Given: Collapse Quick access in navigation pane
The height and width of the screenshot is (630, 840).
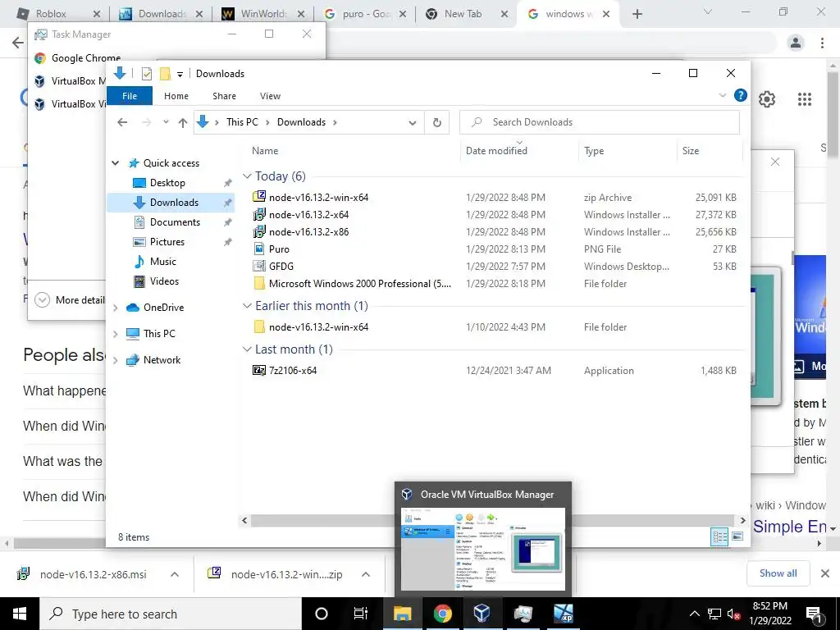Looking at the screenshot, I should 115,163.
